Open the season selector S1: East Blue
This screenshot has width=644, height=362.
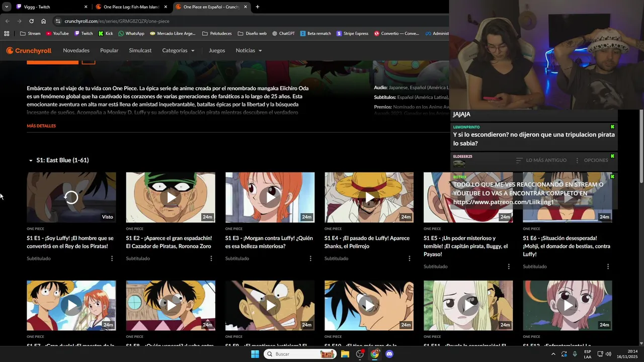(58, 160)
